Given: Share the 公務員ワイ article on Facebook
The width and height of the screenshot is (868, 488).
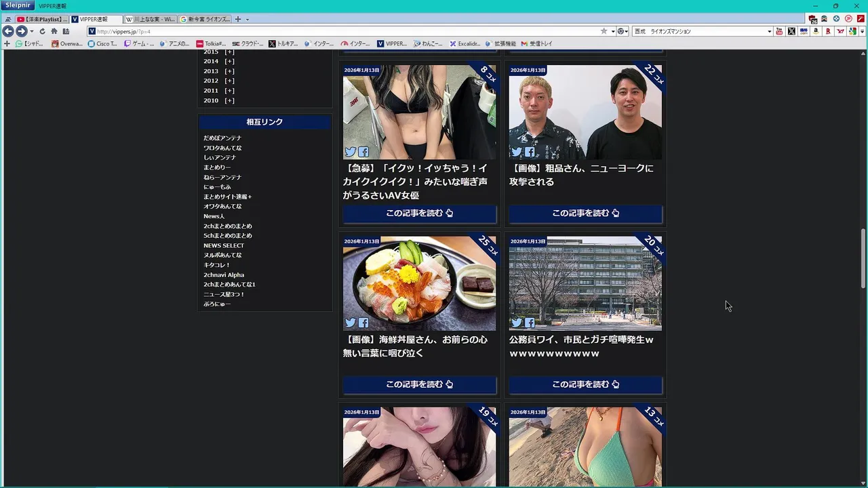Looking at the screenshot, I should (x=530, y=323).
